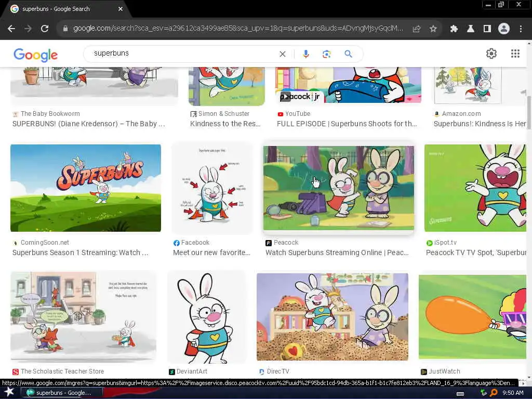Go to the Google logo homepage

(x=36, y=55)
